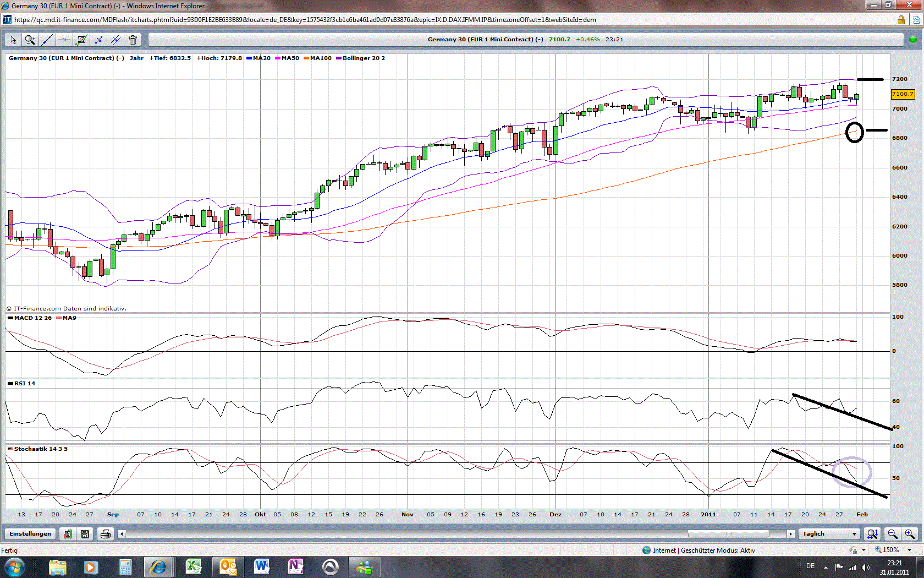Open the 150% zoom level dropdown
The height and width of the screenshot is (578, 924).
click(894, 549)
